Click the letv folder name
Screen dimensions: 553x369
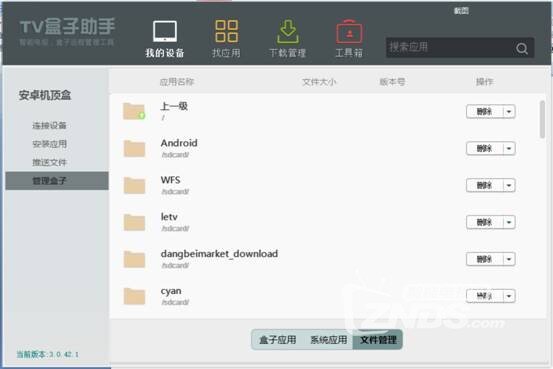coord(169,217)
